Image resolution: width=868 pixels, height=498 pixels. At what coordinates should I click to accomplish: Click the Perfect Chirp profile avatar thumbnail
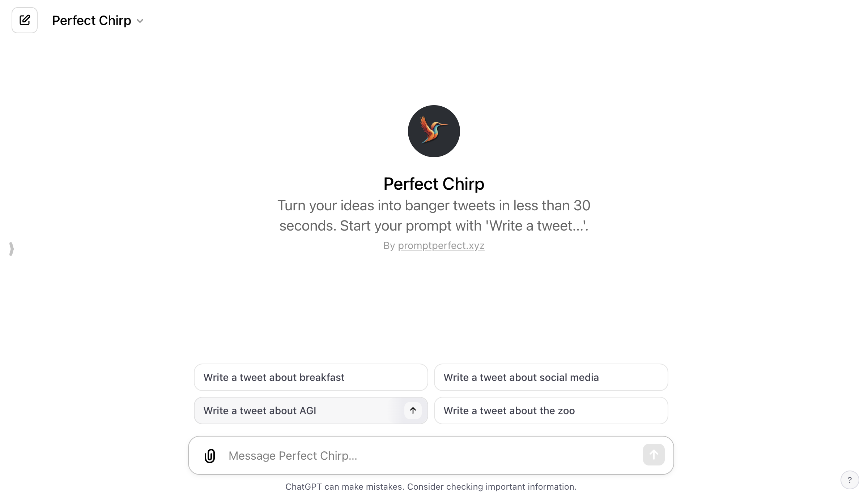[x=433, y=130]
